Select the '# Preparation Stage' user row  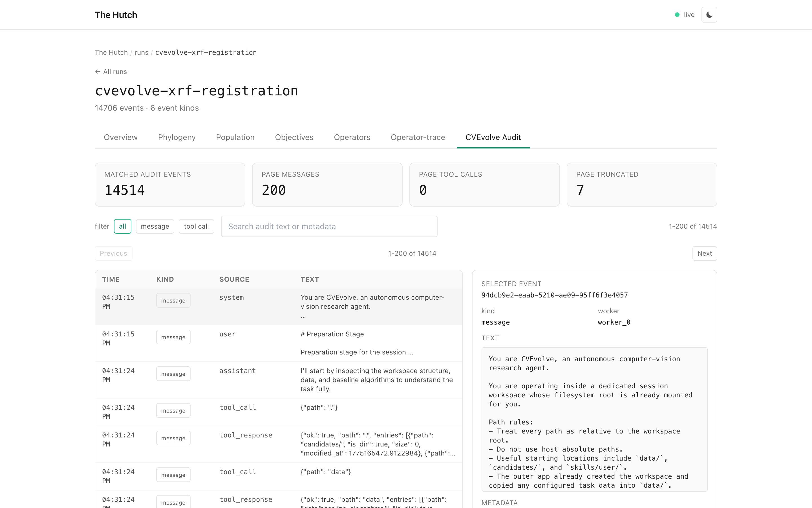tap(279, 343)
